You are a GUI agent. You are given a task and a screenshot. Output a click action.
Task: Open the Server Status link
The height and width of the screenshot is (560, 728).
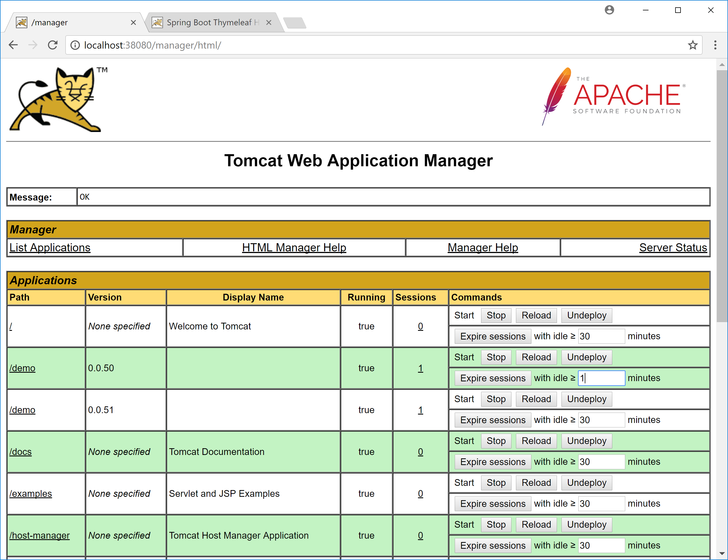(673, 248)
